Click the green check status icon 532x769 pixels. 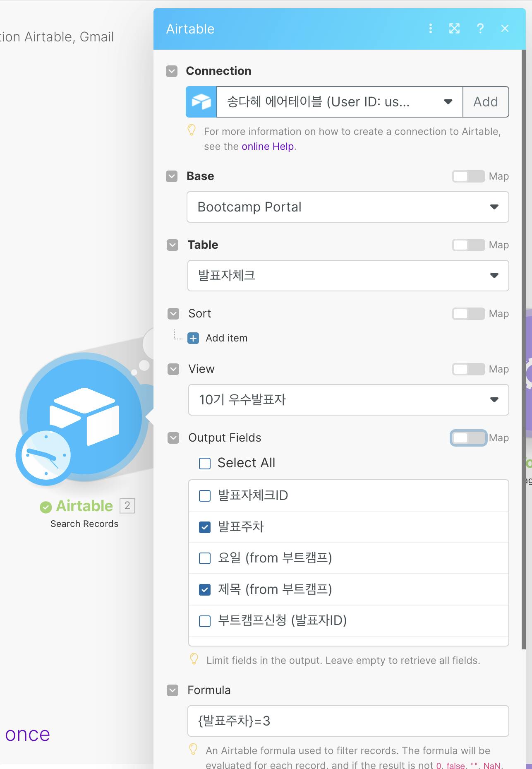(x=46, y=507)
